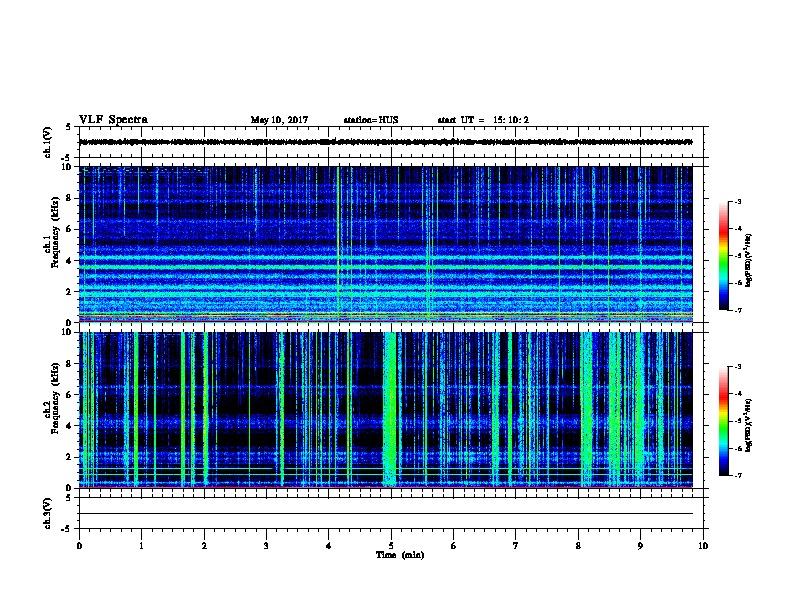792x612 pixels.
Task: Click the "-3" label on the ch.1 color bar
Action: tap(737, 201)
